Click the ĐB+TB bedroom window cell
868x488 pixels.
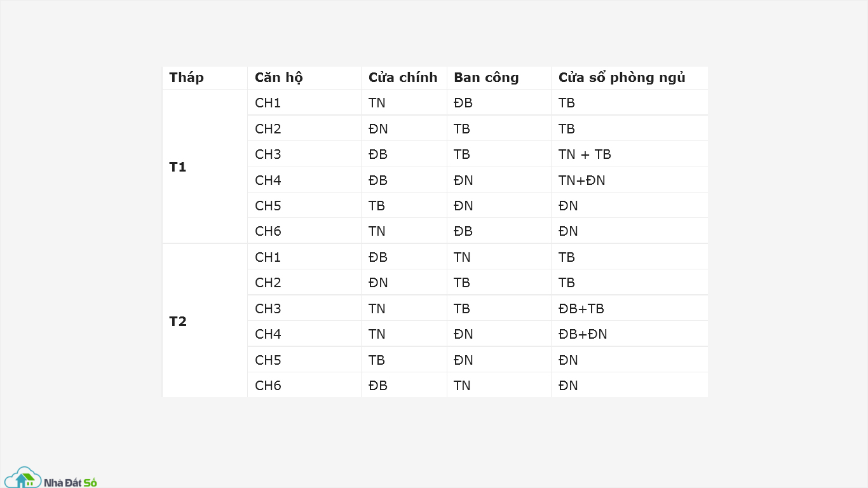pos(581,308)
